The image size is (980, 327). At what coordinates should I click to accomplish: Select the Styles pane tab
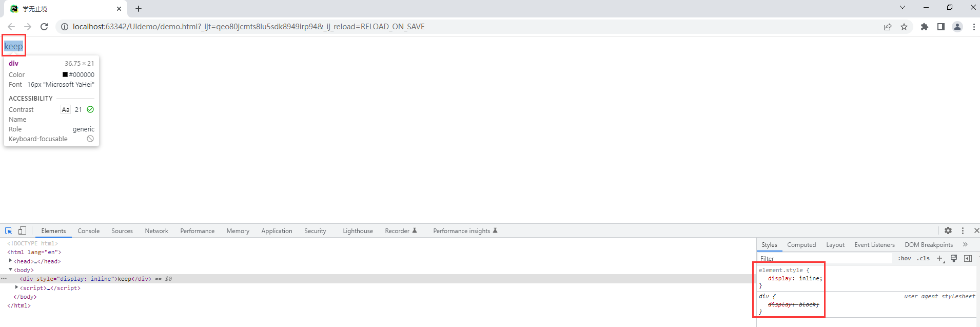[769, 245]
